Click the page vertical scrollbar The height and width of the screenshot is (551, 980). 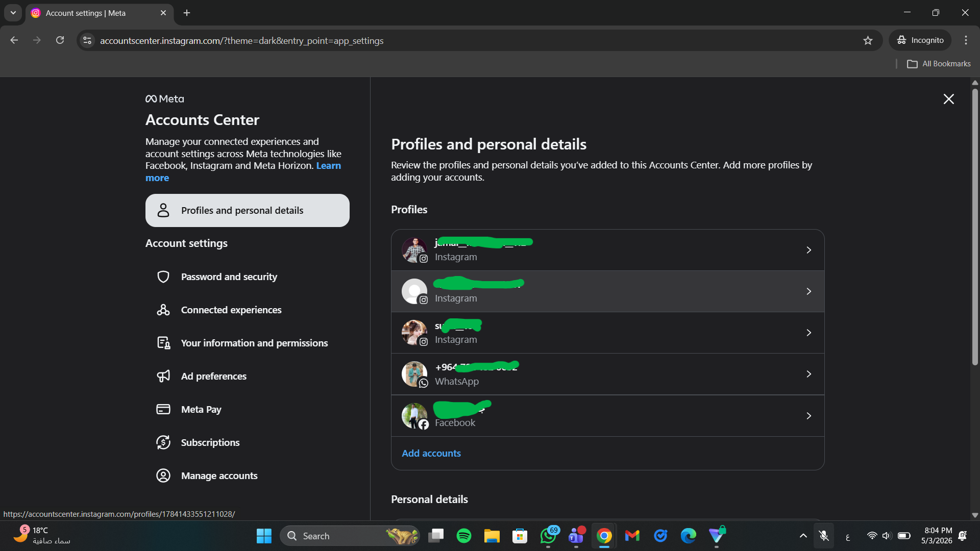[x=975, y=227]
